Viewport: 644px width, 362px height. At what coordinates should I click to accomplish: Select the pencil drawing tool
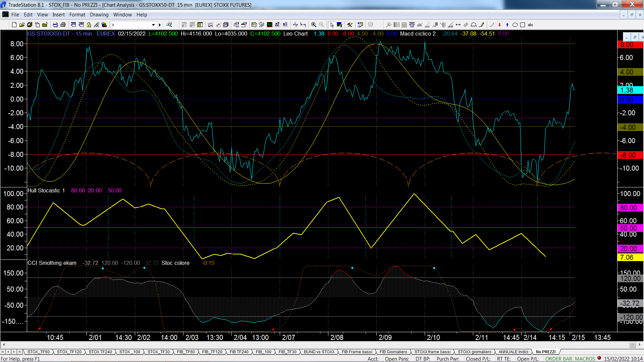[x=482, y=25]
